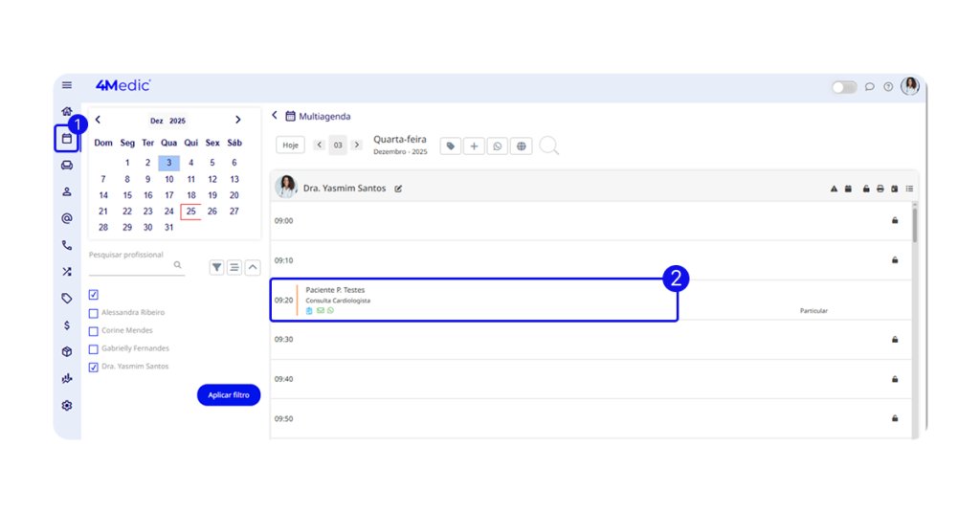Click the edit icon next to Dra. Yasmim Santos
This screenshot has width=980, height=514.
coord(398,189)
